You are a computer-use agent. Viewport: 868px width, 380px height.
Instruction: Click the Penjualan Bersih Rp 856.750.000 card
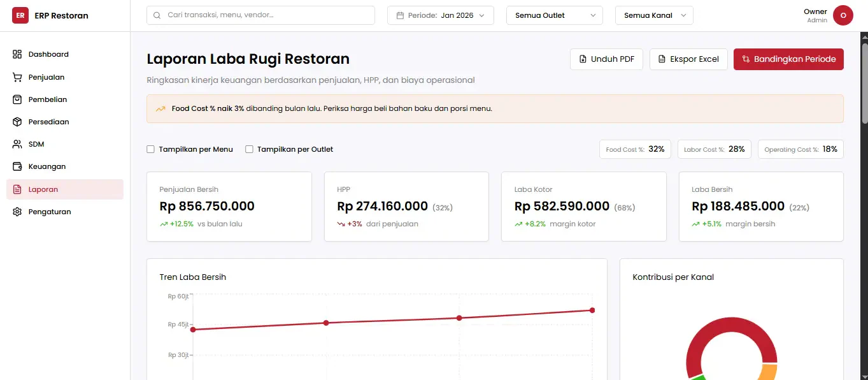pos(229,207)
